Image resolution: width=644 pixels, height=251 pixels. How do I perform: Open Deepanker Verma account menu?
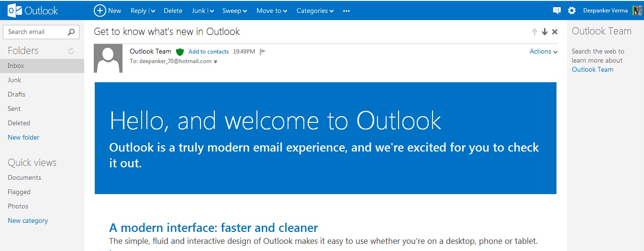pyautogui.click(x=605, y=11)
